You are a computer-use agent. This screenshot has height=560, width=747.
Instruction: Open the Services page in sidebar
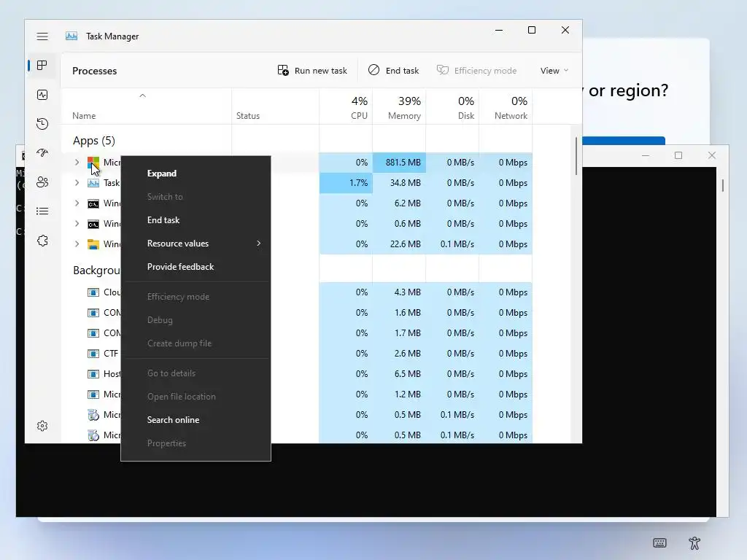coord(42,241)
